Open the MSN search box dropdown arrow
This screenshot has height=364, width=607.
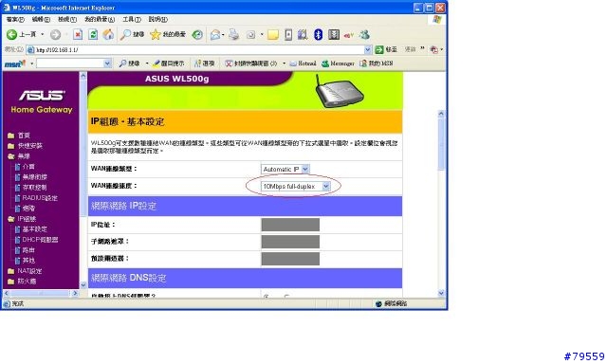click(x=107, y=64)
